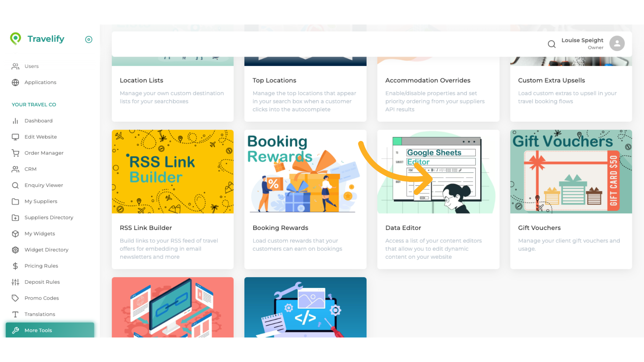
Task: Click the Dashboard chart icon
Action: (15, 121)
